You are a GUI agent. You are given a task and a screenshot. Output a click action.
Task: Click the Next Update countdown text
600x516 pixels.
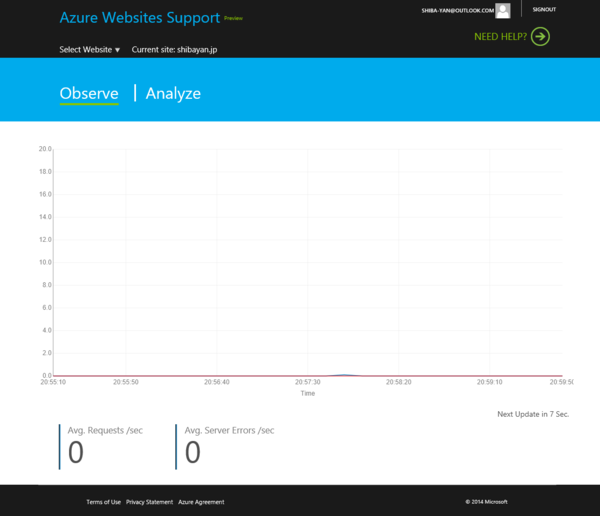coord(533,414)
